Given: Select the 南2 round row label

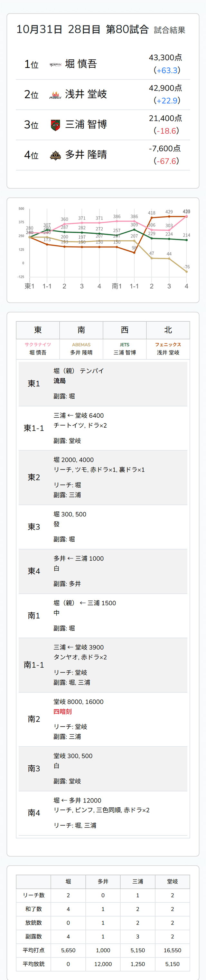Looking at the screenshot, I should pos(34,719).
